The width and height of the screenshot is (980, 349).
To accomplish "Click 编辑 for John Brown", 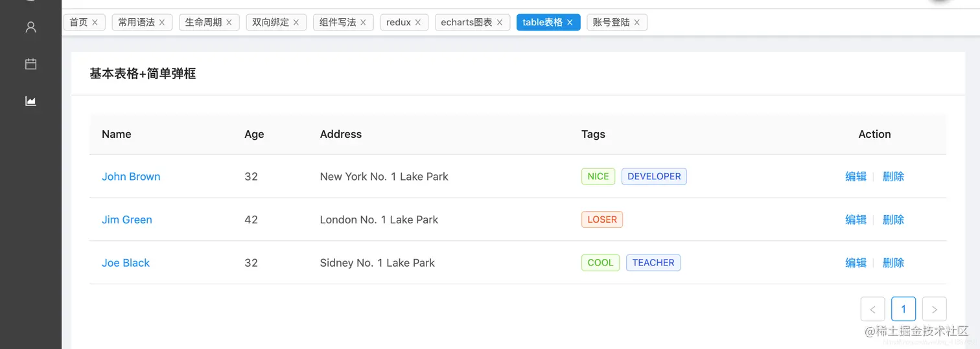I will 856,176.
